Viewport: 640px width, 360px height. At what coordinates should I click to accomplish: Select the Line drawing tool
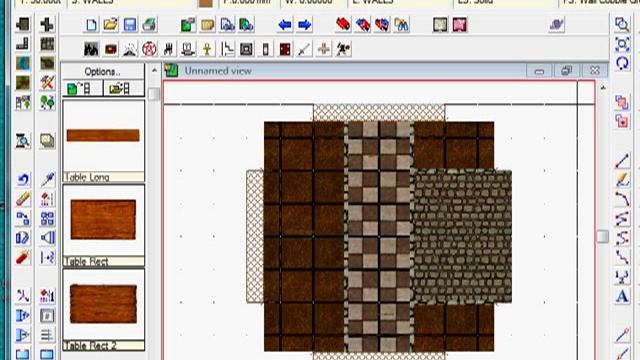click(x=622, y=161)
